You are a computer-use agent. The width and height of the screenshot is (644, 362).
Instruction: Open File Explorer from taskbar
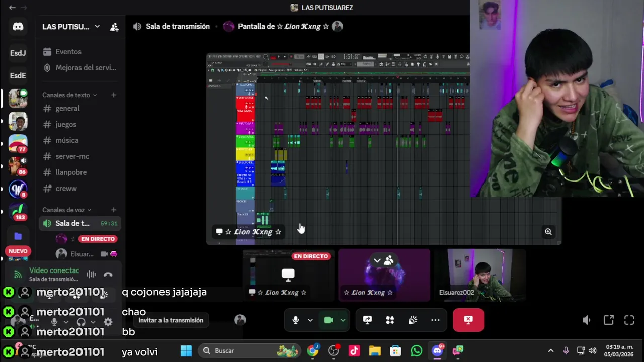[375, 351]
